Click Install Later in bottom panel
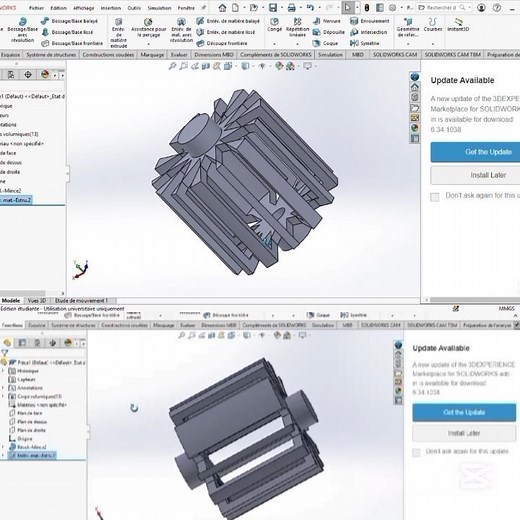 [464, 433]
